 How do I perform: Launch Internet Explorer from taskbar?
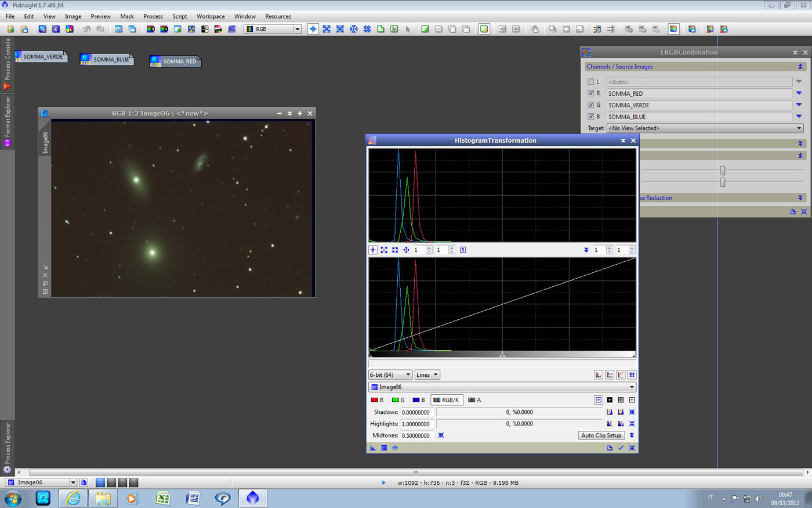click(73, 498)
